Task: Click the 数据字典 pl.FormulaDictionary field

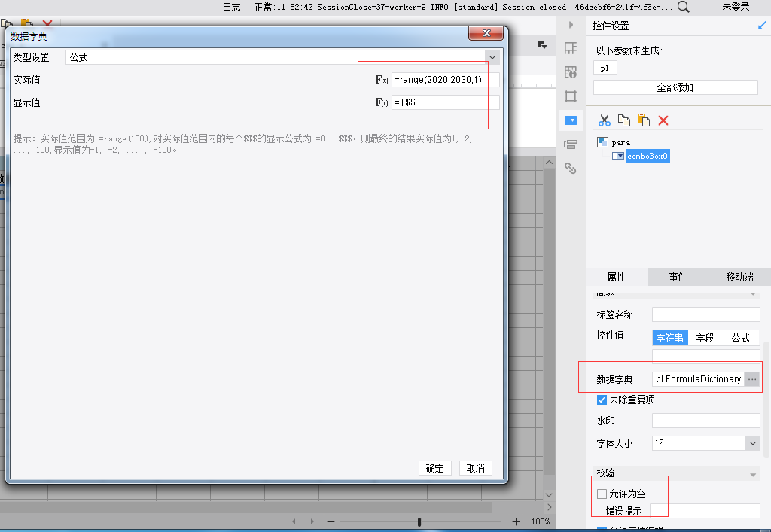Action: [x=699, y=378]
